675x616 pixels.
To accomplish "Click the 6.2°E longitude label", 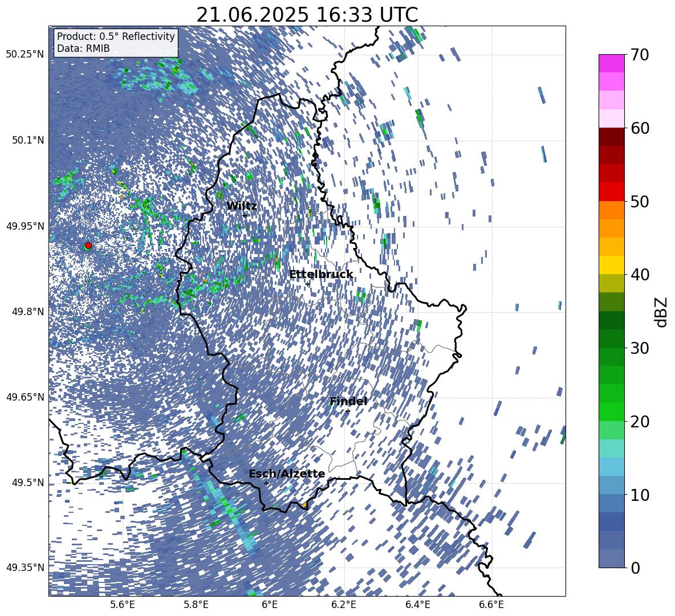I will pyautogui.click(x=344, y=605).
